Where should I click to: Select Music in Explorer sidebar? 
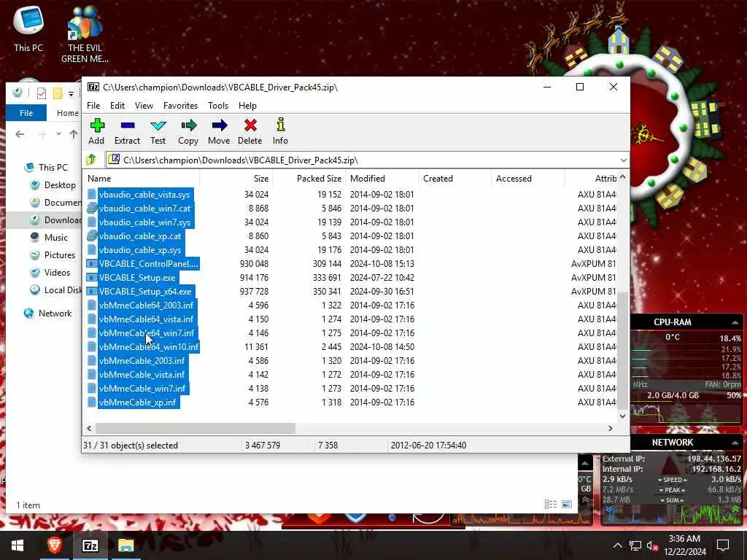click(x=50, y=238)
